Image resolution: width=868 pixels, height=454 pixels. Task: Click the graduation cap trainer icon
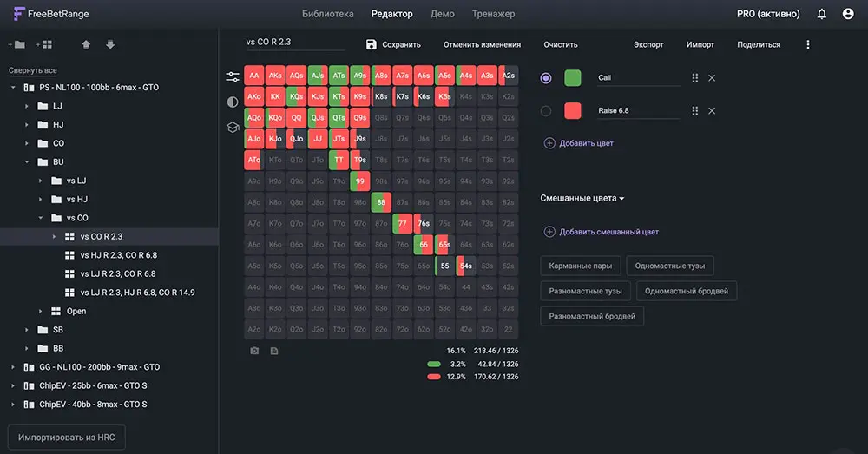(233, 127)
